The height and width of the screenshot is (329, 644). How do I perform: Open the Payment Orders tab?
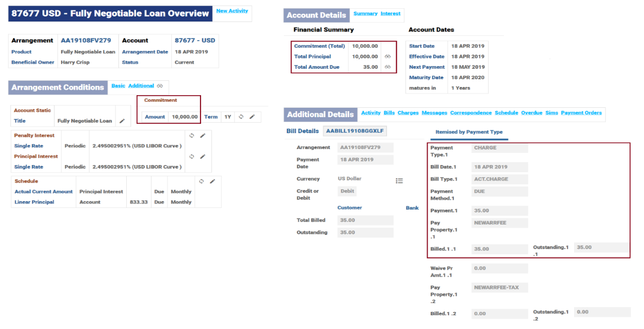[581, 113]
